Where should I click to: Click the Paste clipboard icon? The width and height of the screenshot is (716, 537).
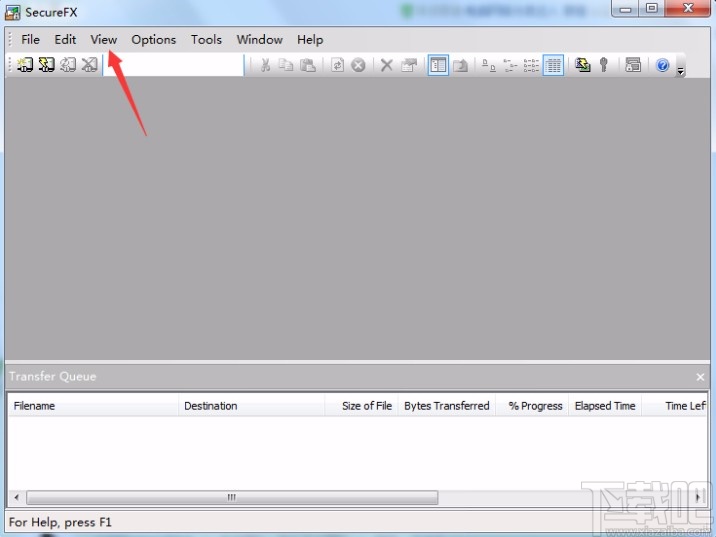coord(308,65)
